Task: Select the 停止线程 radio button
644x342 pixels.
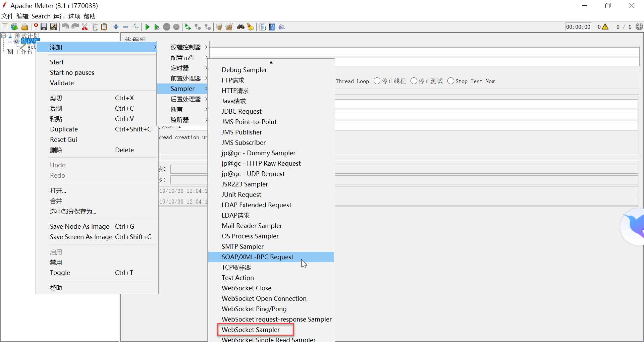Action: (x=377, y=81)
